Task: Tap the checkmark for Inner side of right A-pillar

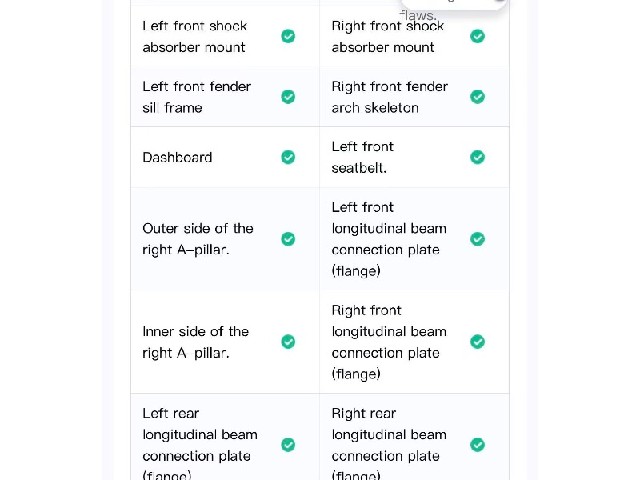Action: (288, 342)
